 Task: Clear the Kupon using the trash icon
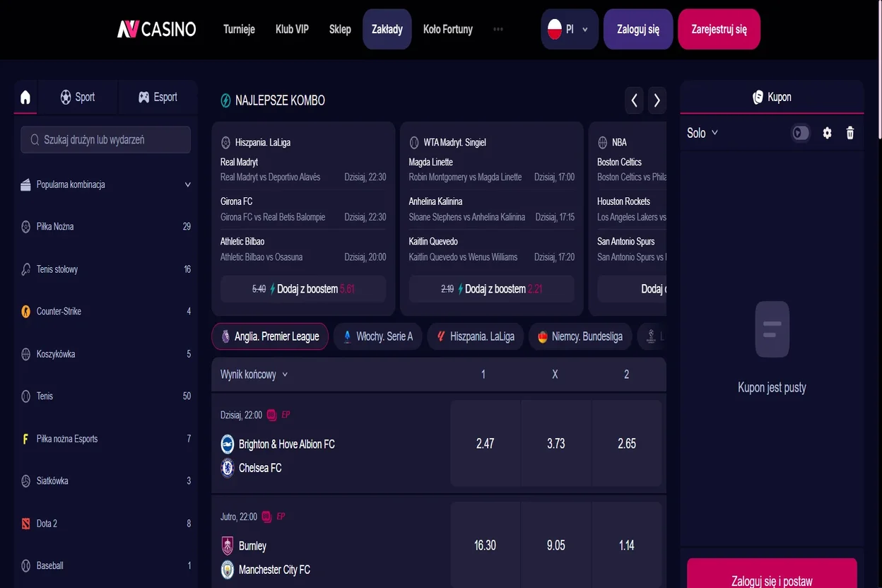[849, 133]
